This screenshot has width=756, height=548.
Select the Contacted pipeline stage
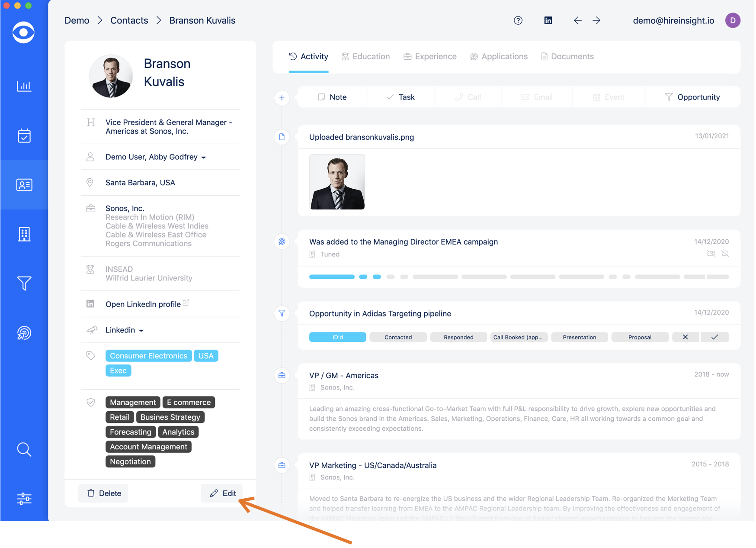(398, 337)
